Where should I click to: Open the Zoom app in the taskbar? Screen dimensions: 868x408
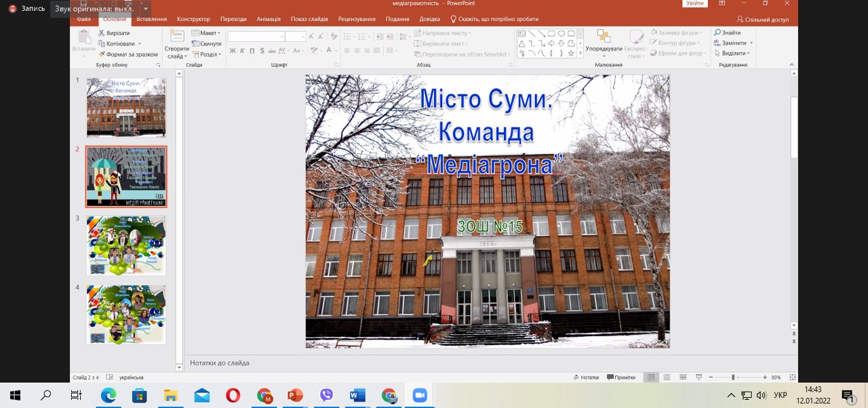pos(420,396)
